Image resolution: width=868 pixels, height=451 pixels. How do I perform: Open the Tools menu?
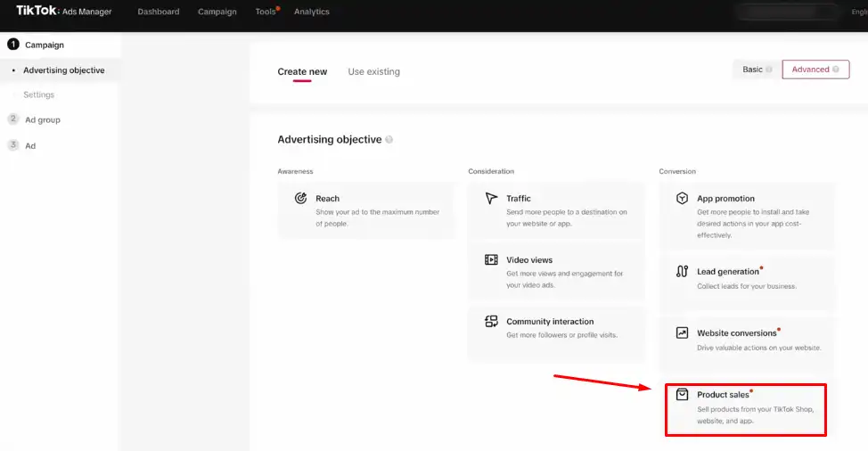(266, 12)
